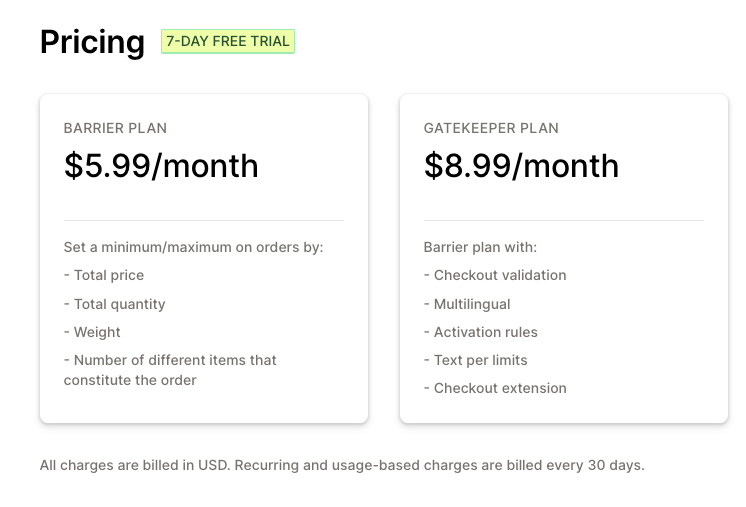This screenshot has height=507, width=746.
Task: Click 'Set a minimum/maximum on orders by' text
Action: tap(193, 247)
